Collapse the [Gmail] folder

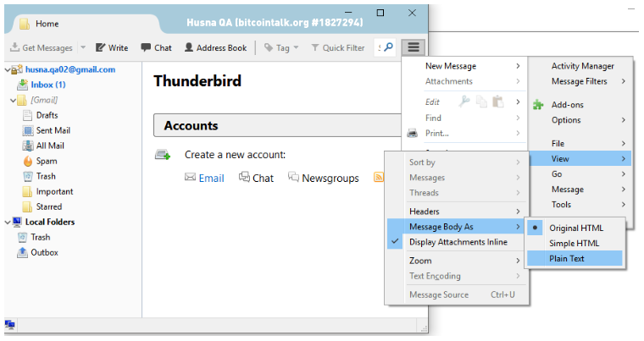[x=14, y=100]
